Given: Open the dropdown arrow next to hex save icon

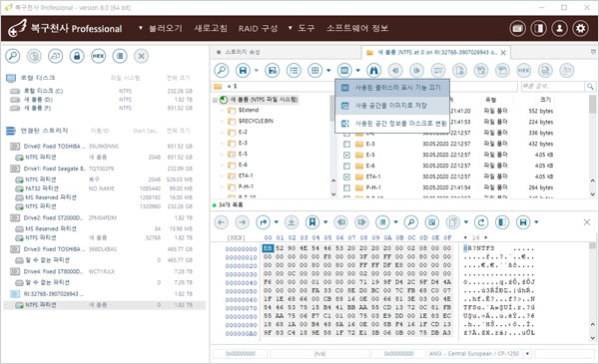Looking at the screenshot, I should (536, 222).
